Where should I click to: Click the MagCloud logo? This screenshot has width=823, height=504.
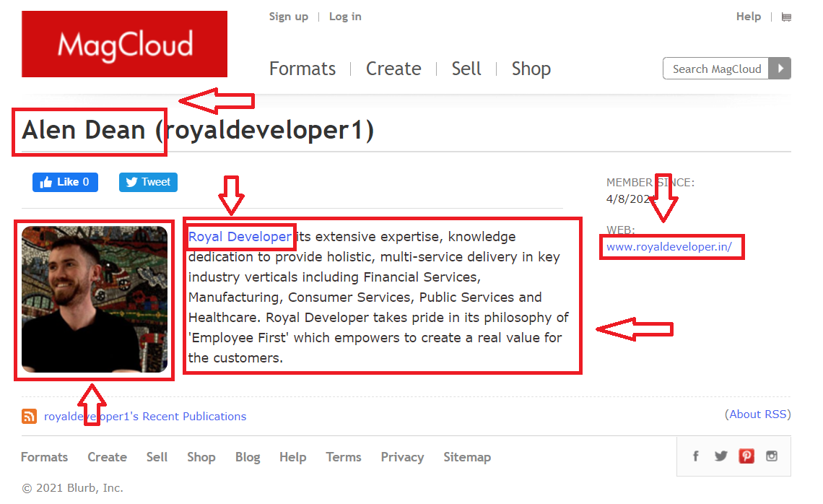click(x=124, y=45)
